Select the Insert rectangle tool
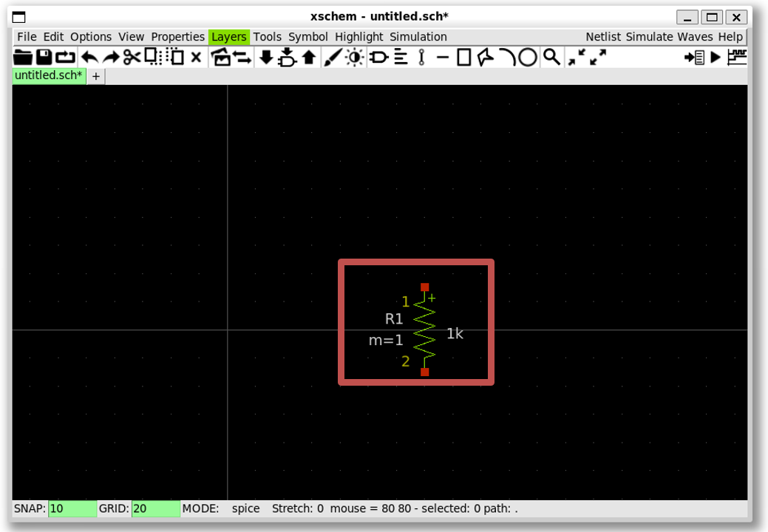 coord(463,57)
